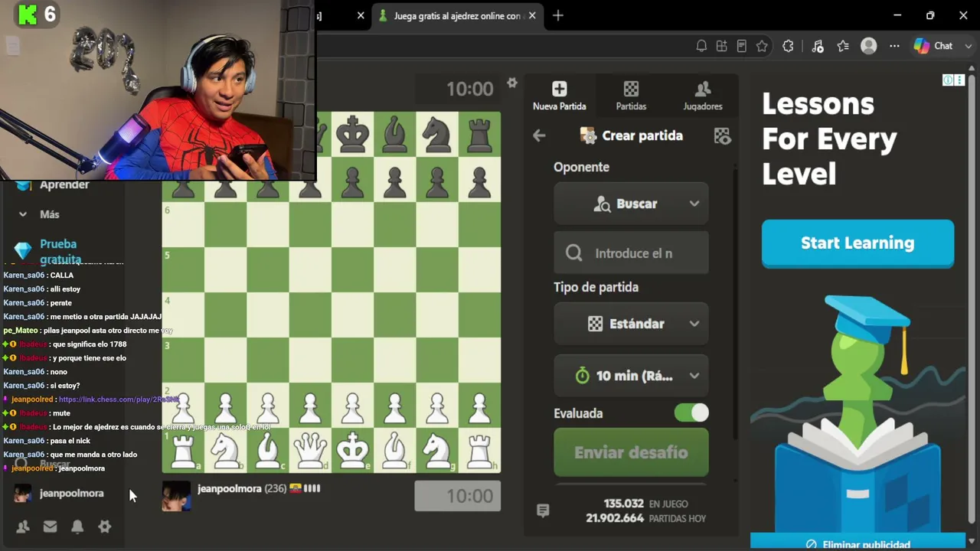
Task: Open the Prueba gratuita link
Action: 60,252
